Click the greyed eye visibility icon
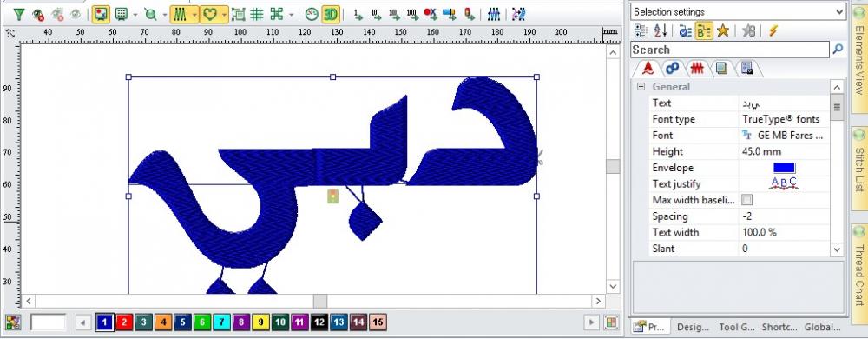The height and width of the screenshot is (339, 868). coord(76,15)
